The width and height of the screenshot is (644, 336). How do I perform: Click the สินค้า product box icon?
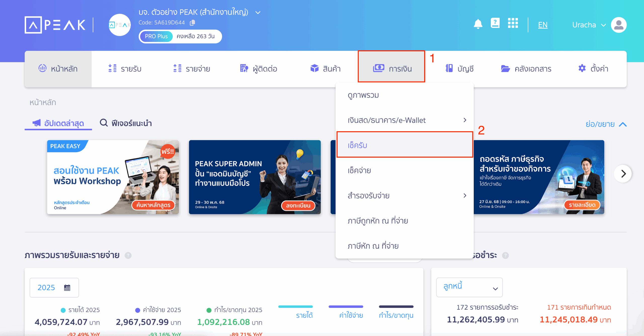pyautogui.click(x=314, y=68)
